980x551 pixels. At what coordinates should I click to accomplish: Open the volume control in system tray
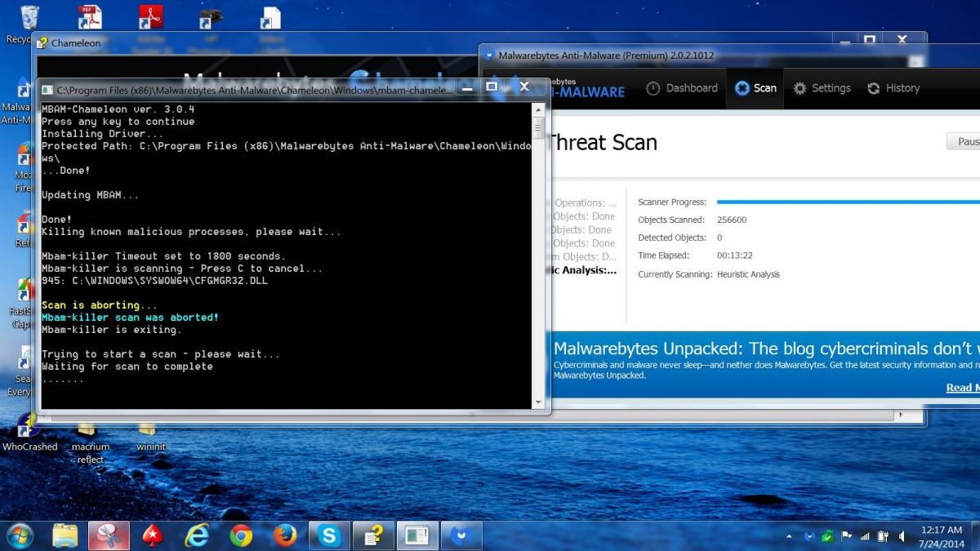point(902,536)
